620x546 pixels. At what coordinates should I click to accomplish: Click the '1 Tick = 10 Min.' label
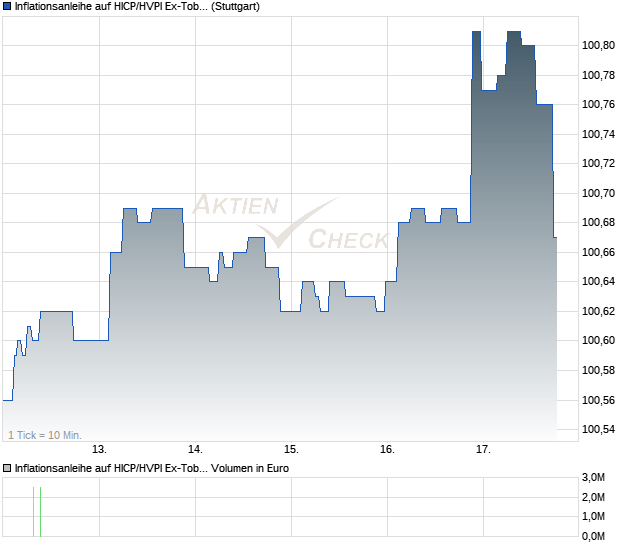point(45,435)
